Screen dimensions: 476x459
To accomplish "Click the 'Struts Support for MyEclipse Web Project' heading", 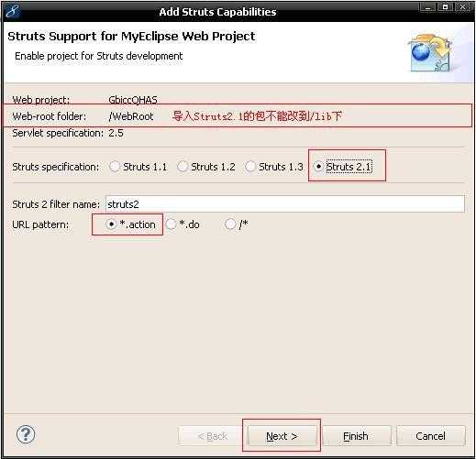I will 131,37.
